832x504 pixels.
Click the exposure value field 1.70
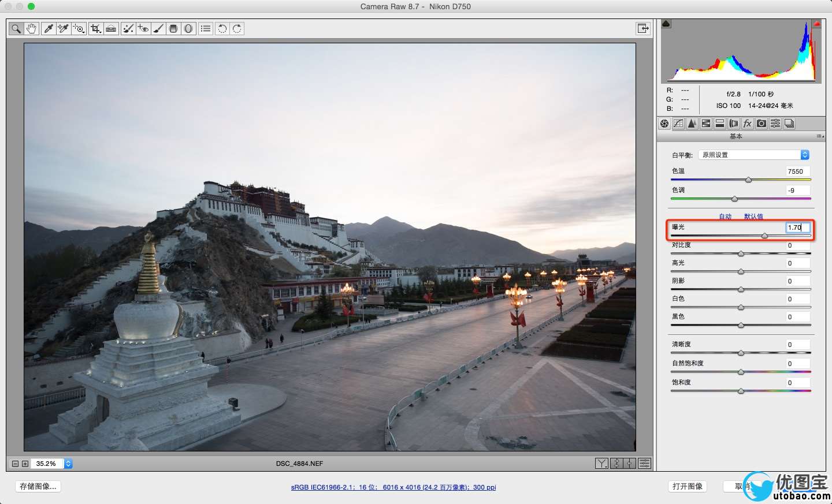coord(798,227)
